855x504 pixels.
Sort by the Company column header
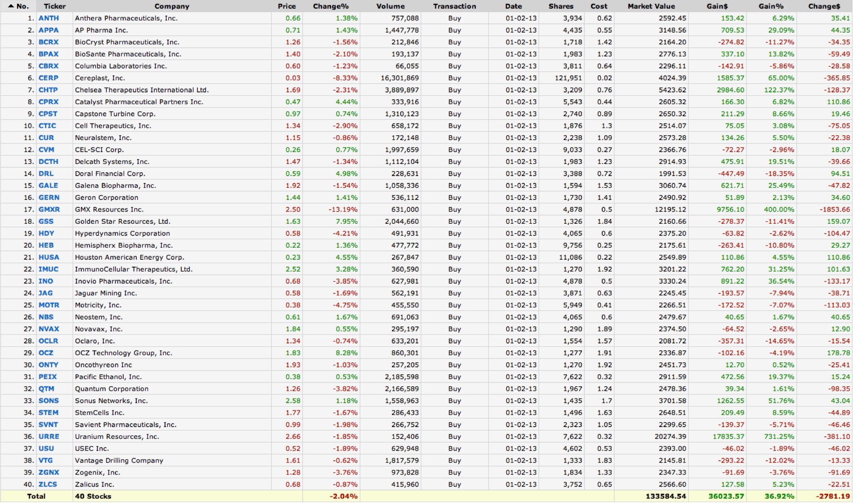point(172,6)
